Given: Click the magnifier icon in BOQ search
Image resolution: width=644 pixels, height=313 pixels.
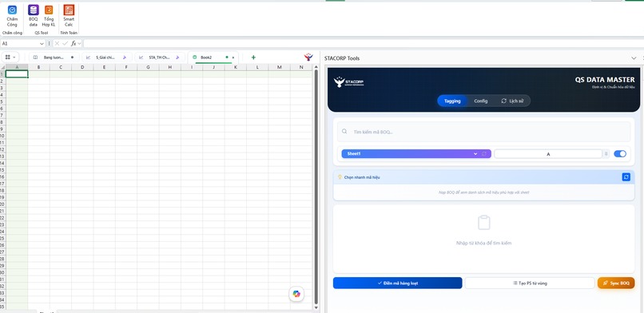Looking at the screenshot, I should click(344, 132).
